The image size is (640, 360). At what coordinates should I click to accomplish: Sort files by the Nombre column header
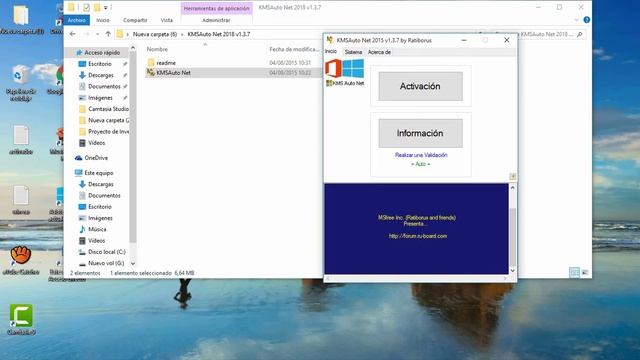[x=157, y=49]
